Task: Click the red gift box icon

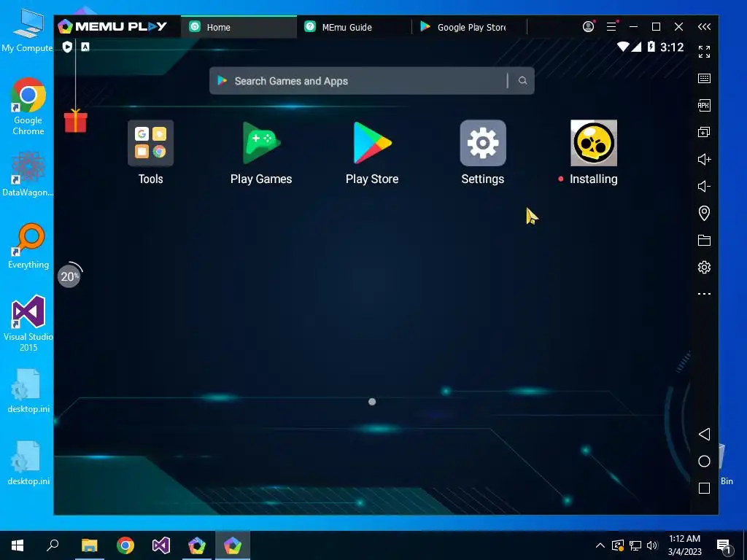Action: point(76,120)
